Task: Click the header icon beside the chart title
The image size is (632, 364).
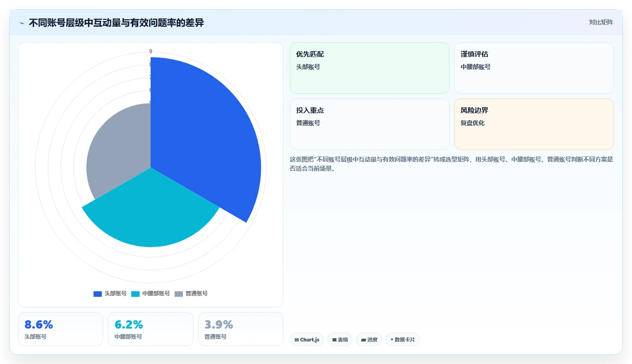Action: click(22, 23)
